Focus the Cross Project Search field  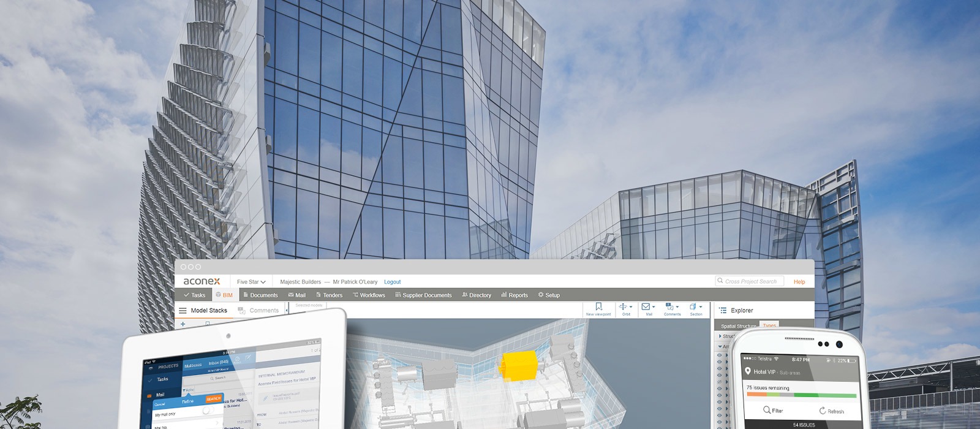[750, 281]
